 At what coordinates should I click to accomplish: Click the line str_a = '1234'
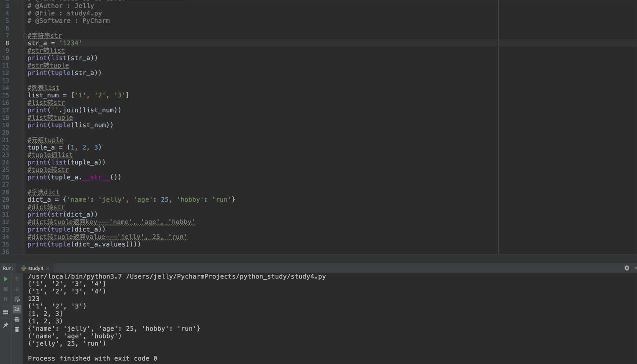[55, 43]
